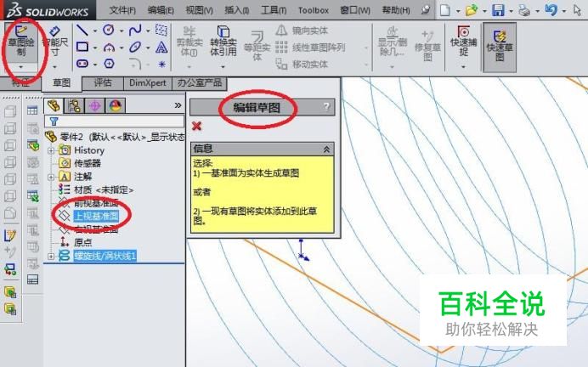The height and width of the screenshot is (367, 588).
Task: Click 转换实体引用 convert entities tool
Action: pos(223,42)
